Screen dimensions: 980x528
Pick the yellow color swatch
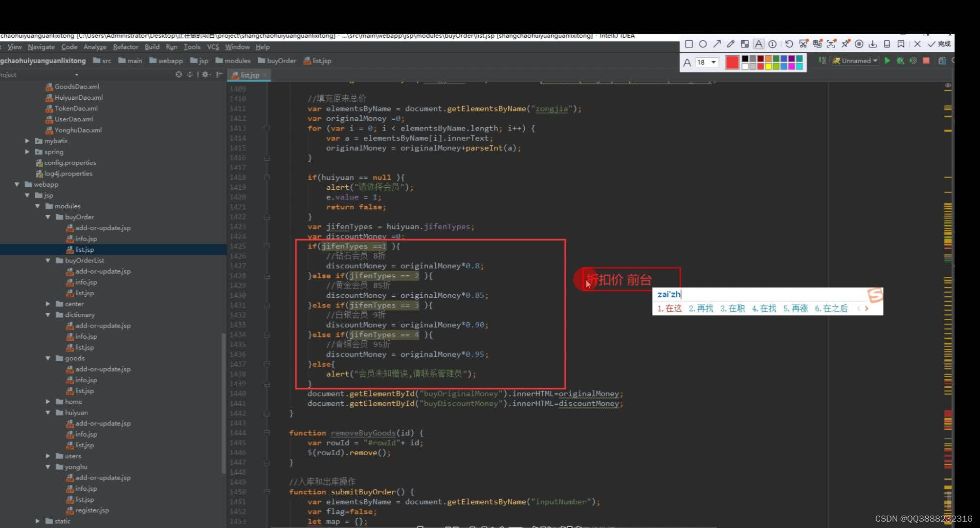[769, 66]
